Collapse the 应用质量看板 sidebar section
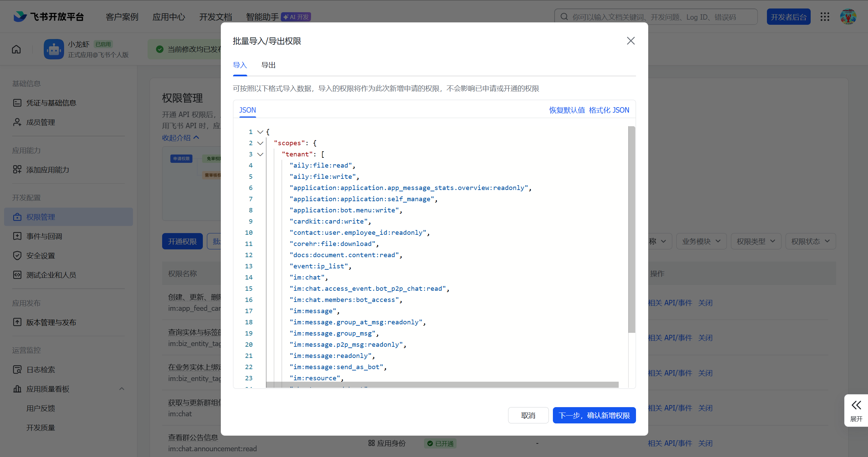Viewport: 868px width, 457px height. [122, 389]
